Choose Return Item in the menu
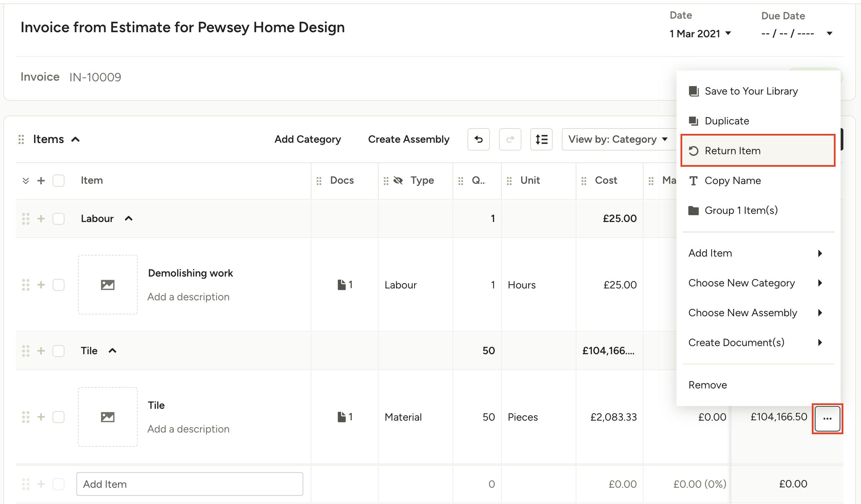861x504 pixels. tap(732, 151)
